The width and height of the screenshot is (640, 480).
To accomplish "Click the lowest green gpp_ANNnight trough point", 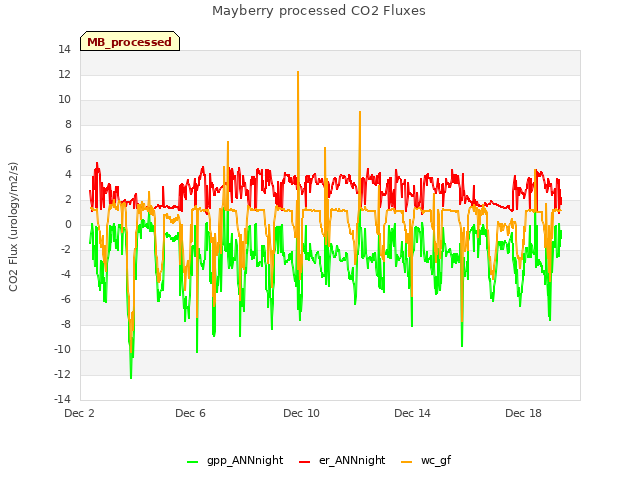I will coord(131,378).
